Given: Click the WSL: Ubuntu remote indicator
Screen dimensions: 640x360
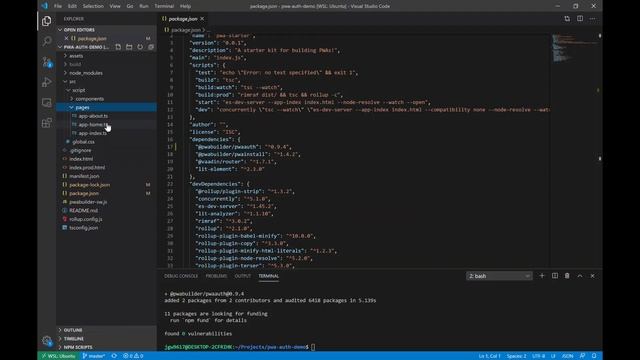Looking at the screenshot, I should pos(58,356).
